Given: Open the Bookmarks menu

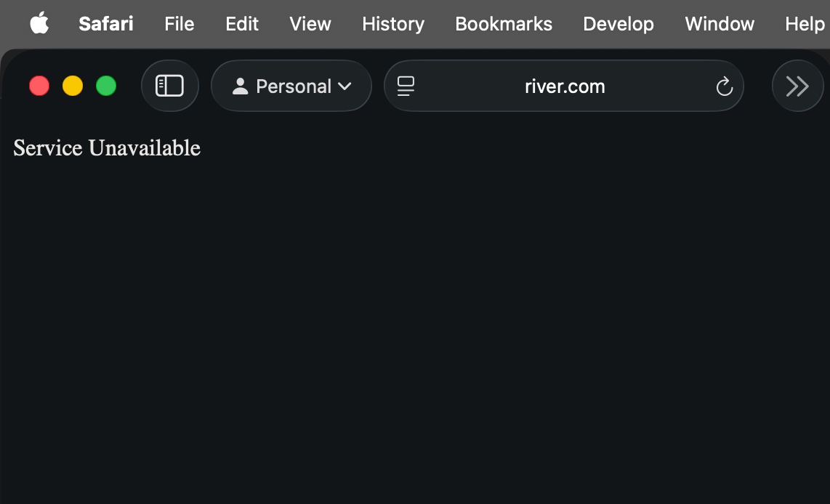Looking at the screenshot, I should coord(504,24).
